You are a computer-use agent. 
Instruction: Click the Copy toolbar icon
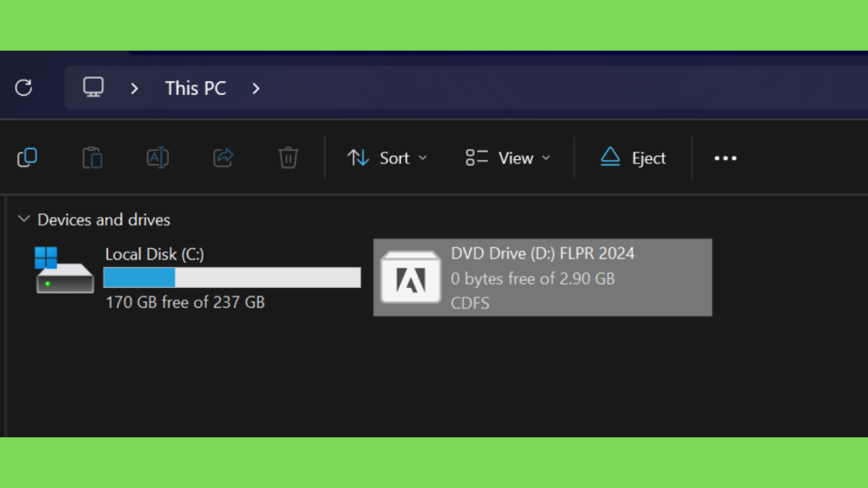[x=27, y=158]
